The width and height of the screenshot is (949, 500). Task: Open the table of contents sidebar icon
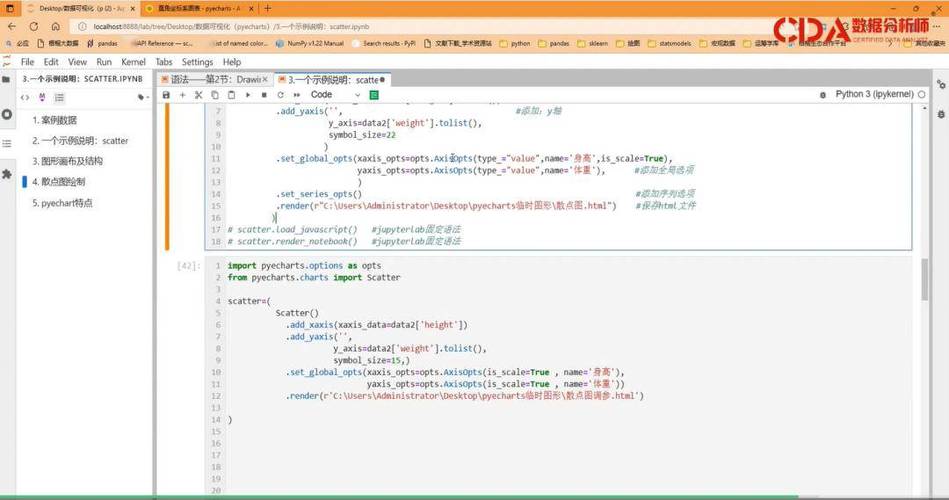[x=7, y=143]
